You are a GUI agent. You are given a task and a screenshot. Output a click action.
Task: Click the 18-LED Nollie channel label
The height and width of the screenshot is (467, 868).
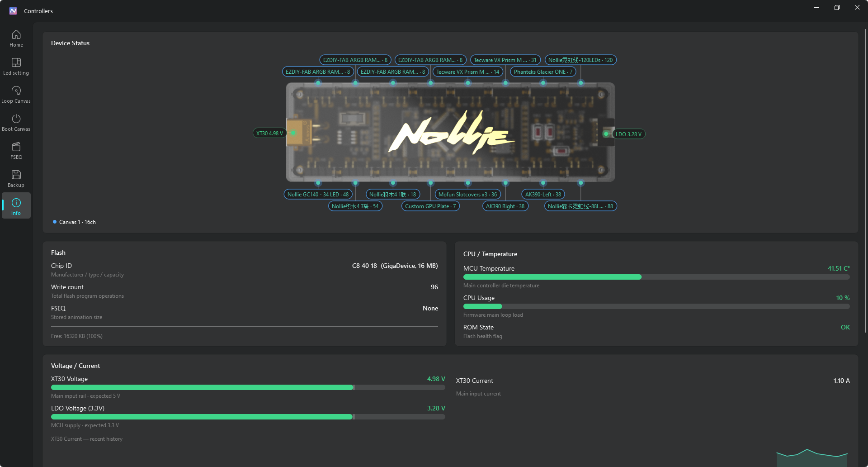click(x=392, y=195)
